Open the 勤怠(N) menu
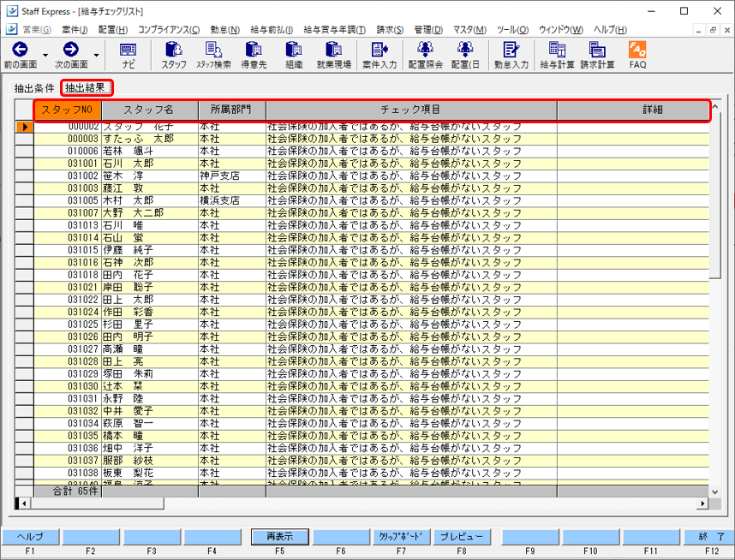The height and width of the screenshot is (560, 735). tap(225, 29)
